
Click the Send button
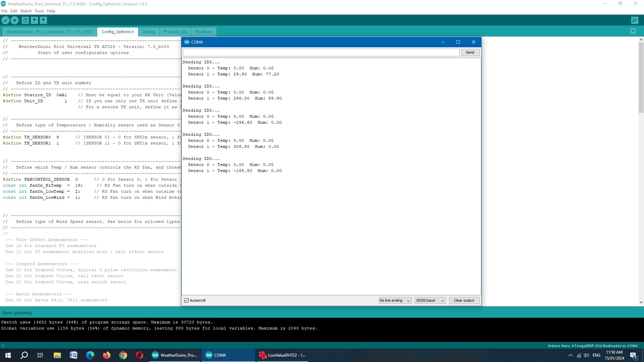click(470, 53)
